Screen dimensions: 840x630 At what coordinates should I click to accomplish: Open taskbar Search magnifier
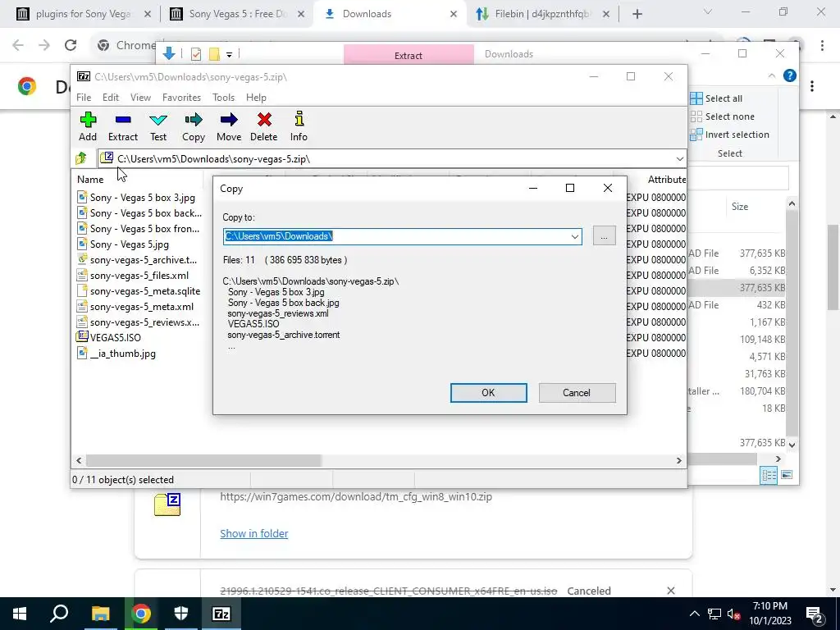click(x=59, y=614)
